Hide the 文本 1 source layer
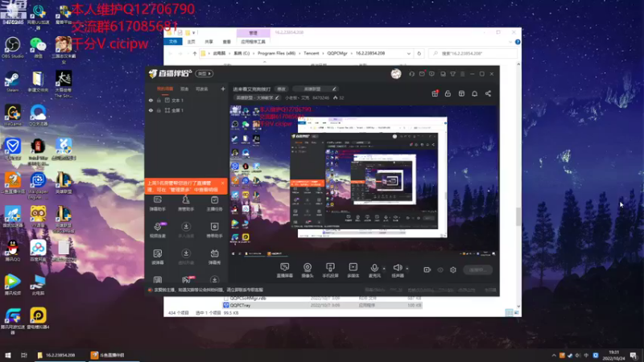This screenshot has width=644, height=362. (x=151, y=100)
